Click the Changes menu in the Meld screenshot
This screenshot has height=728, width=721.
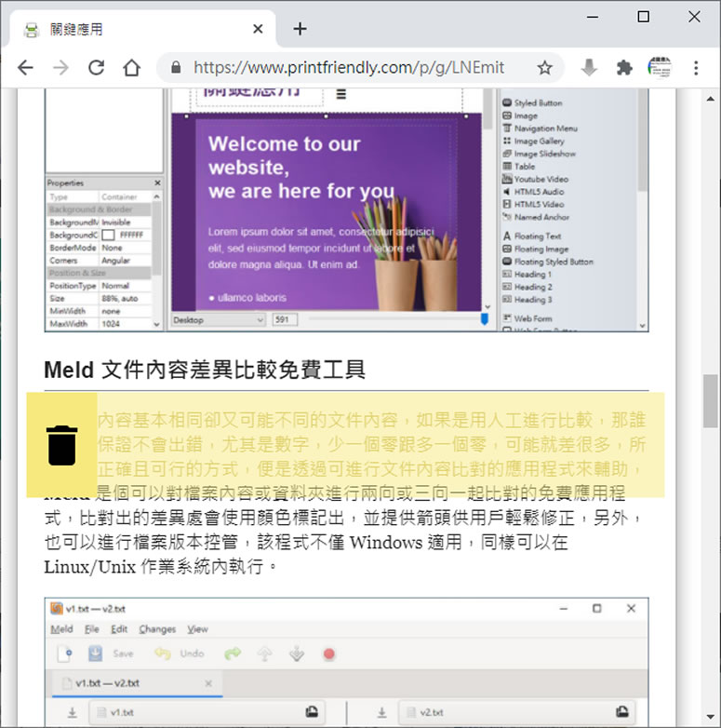157,629
